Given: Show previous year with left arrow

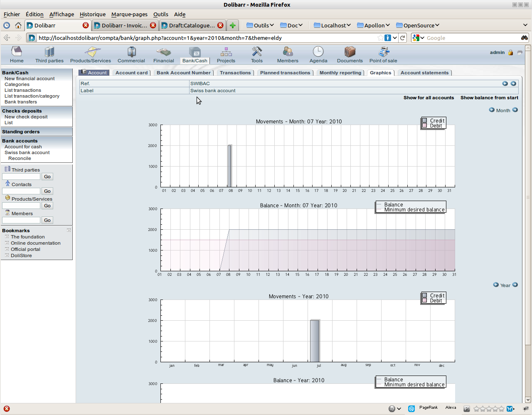Looking at the screenshot, I should click(x=496, y=285).
